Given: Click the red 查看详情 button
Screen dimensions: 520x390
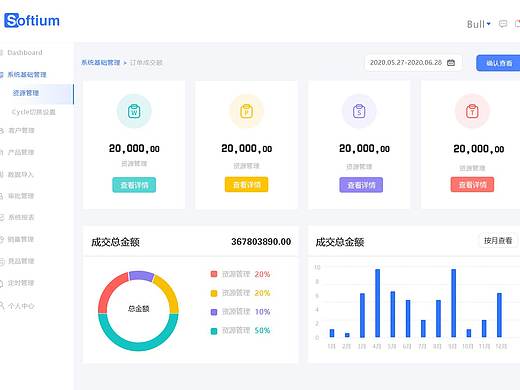Looking at the screenshot, I should pos(472,184).
